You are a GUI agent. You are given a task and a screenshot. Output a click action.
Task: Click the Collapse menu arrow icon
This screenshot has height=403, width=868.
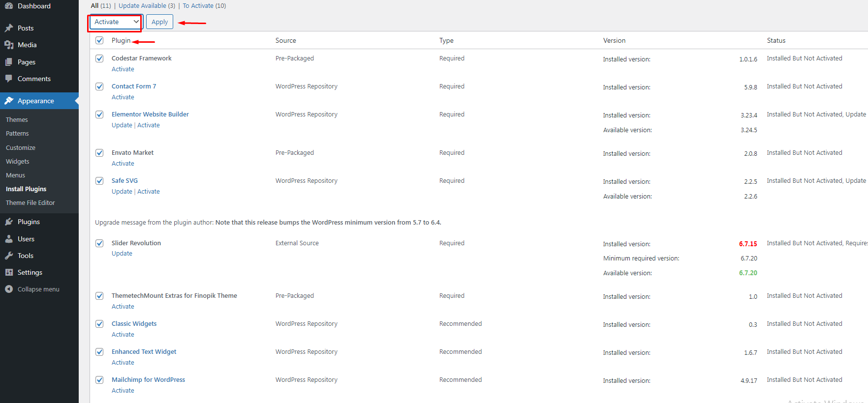9,289
